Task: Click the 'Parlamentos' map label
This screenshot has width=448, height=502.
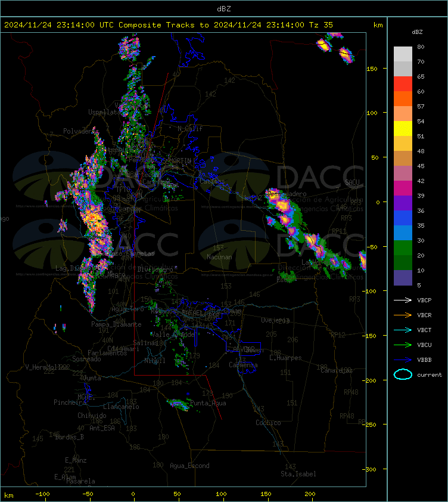Action: pos(107,353)
